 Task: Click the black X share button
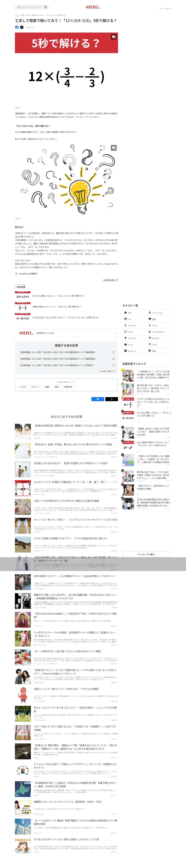112,399
